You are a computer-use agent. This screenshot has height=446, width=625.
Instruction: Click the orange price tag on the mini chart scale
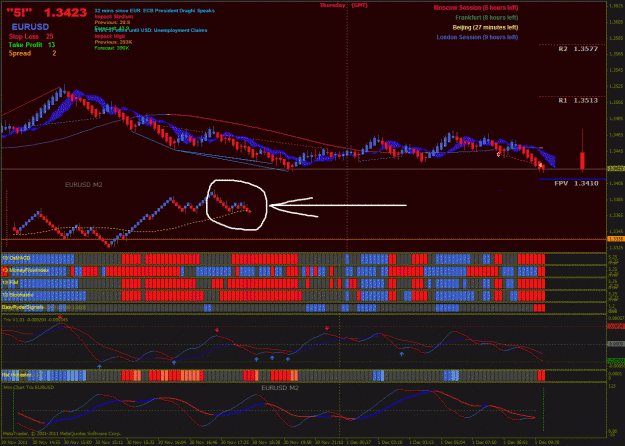[x=616, y=239]
